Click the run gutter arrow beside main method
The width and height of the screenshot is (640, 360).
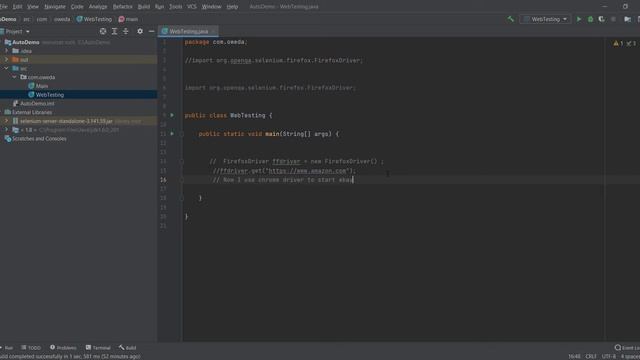(172, 134)
